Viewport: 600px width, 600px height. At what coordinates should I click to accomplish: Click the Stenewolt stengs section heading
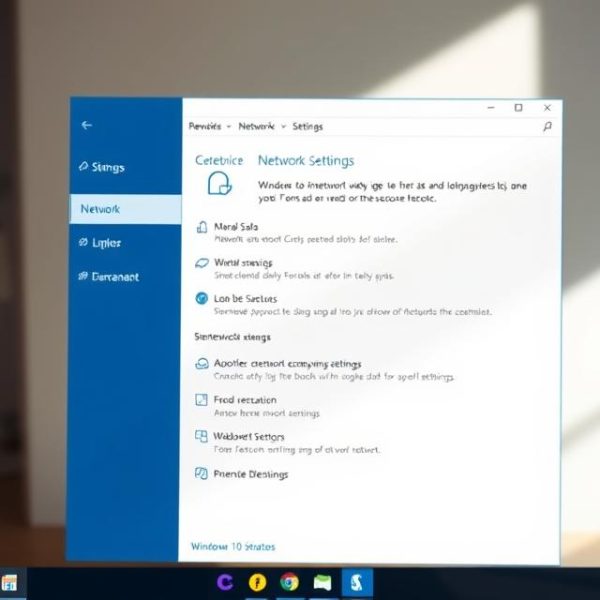pyautogui.click(x=232, y=337)
